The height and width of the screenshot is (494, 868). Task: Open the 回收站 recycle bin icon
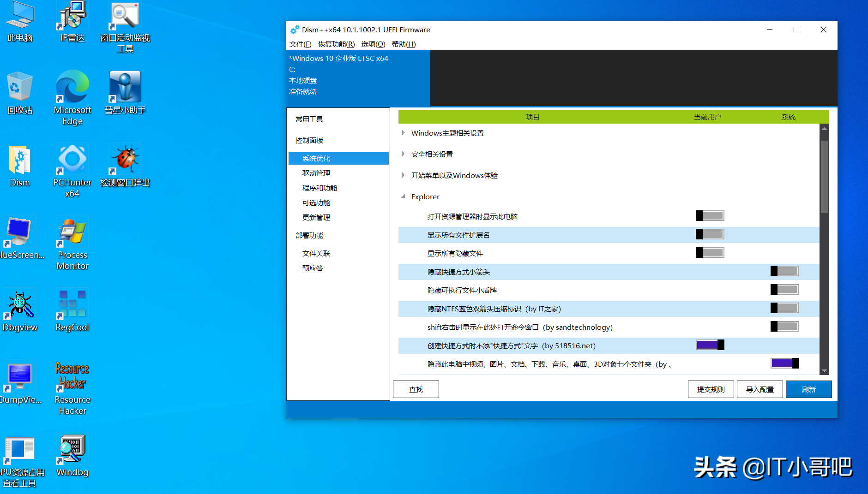point(20,93)
